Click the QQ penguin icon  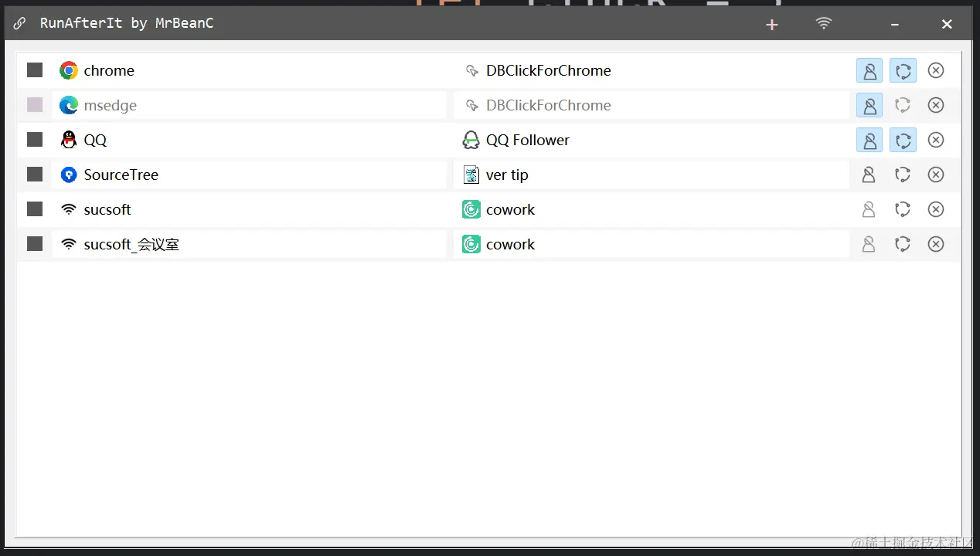click(x=69, y=140)
